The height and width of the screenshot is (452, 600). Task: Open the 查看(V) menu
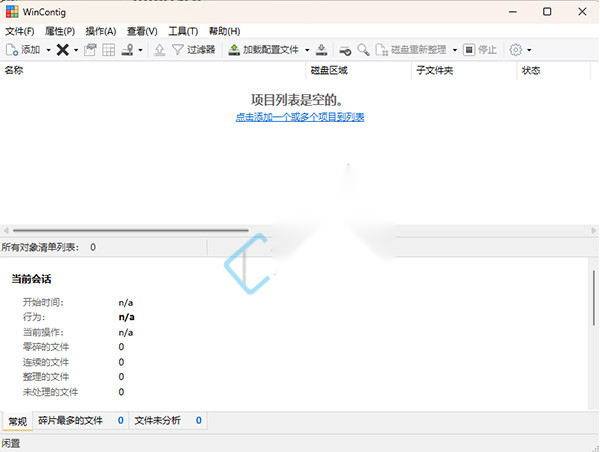click(x=142, y=31)
